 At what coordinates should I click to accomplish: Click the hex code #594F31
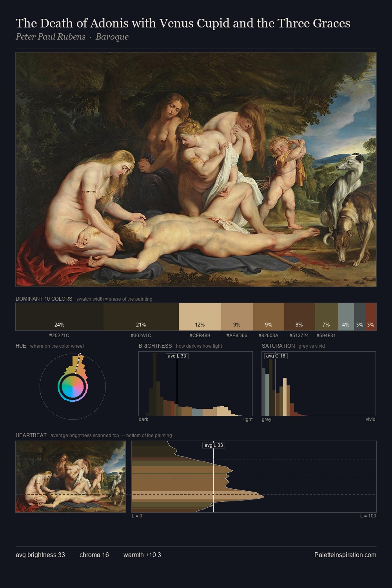click(x=326, y=336)
